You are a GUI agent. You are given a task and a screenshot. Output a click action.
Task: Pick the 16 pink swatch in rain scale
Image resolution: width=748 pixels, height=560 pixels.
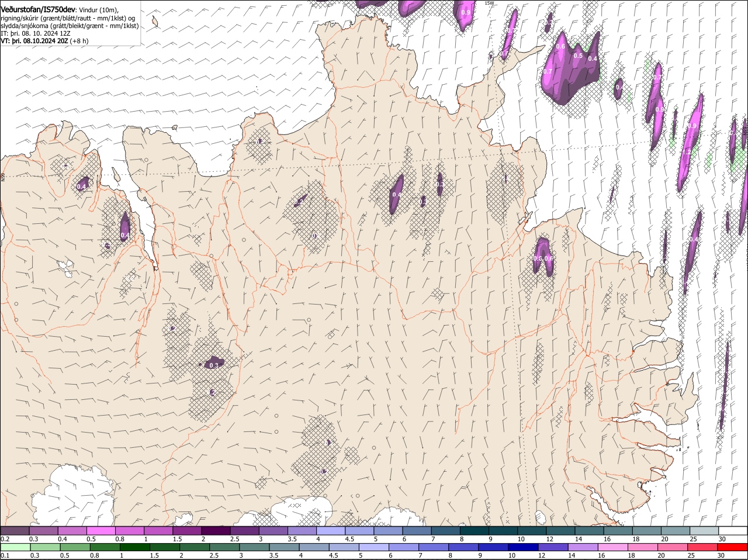click(612, 547)
